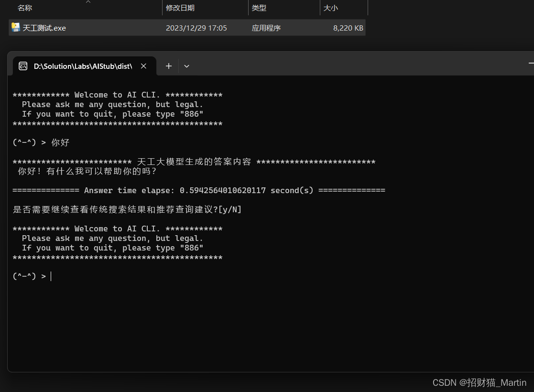This screenshot has height=392, width=534.
Task: Click the terminal tab's console icon
Action: [x=23, y=66]
